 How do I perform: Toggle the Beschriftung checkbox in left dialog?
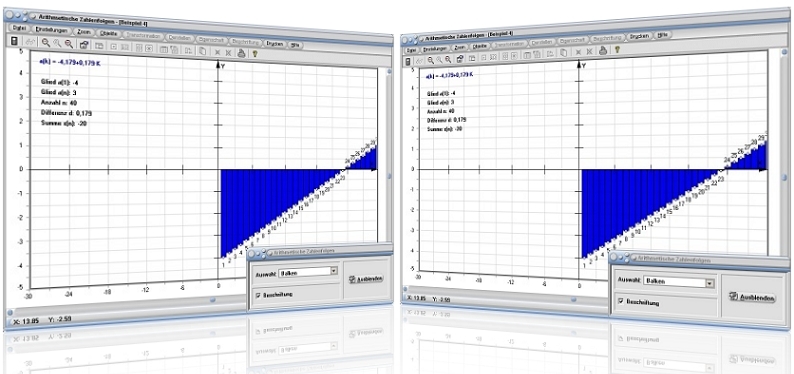tap(258, 295)
